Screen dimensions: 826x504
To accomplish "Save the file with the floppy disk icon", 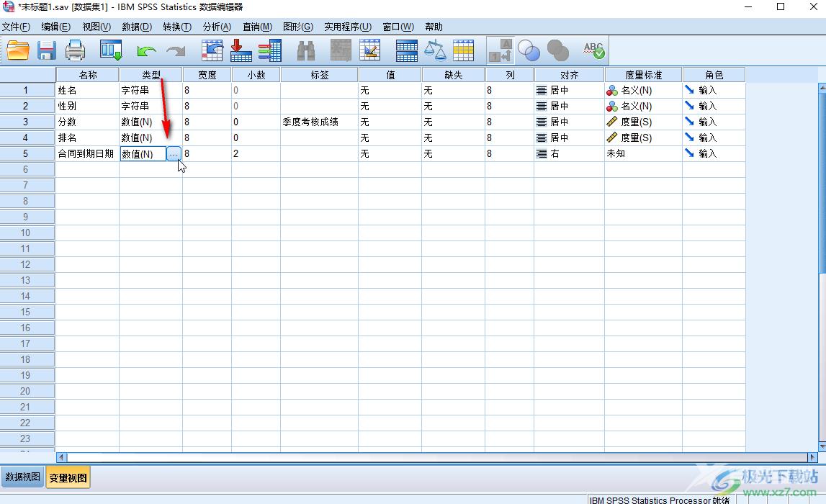I will click(x=47, y=50).
